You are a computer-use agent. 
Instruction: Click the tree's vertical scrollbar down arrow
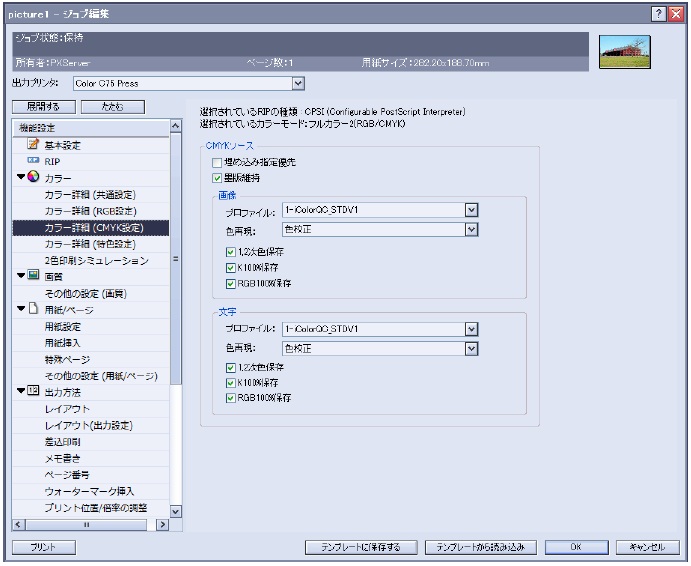tap(176, 510)
